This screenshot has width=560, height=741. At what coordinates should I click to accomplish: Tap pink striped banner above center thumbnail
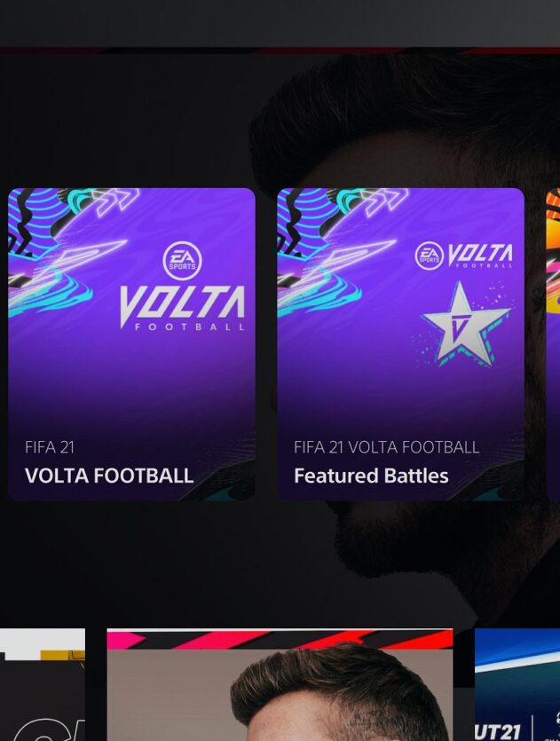tap(280, 640)
